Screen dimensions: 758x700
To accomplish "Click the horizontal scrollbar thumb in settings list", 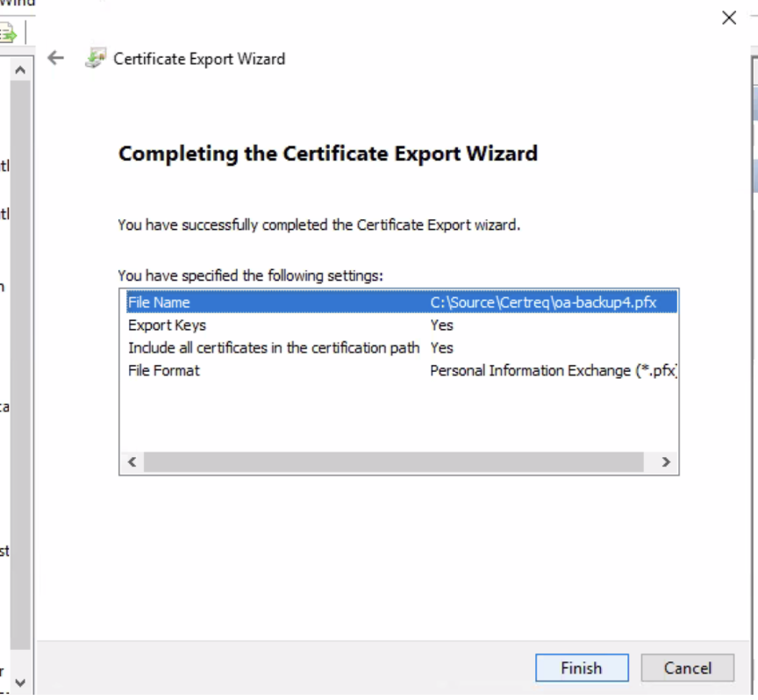I will 393,462.
